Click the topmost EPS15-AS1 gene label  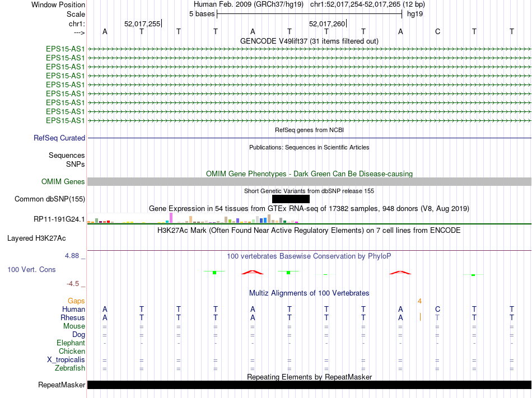coord(65,49)
